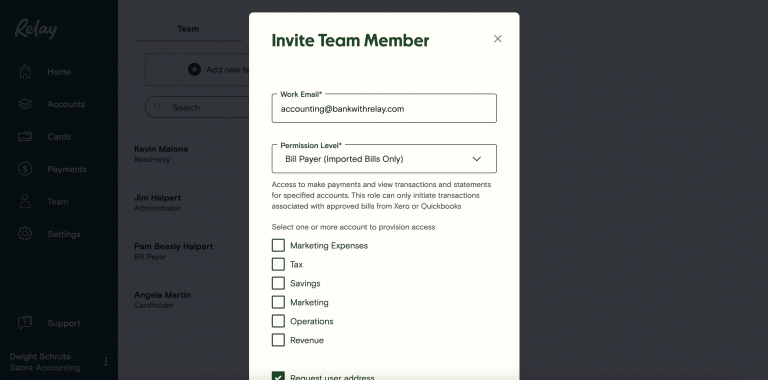This screenshot has height=380, width=768.
Task: Click the Work Email field
Action: coord(384,108)
